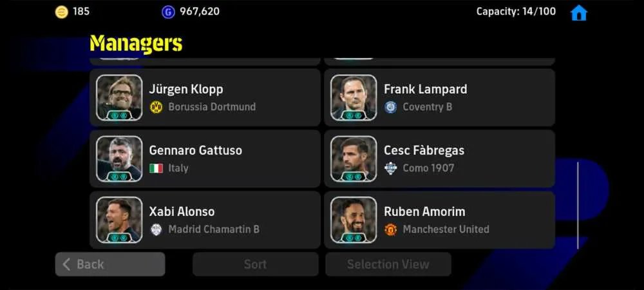
Task: Tap the blue home icon
Action: coord(579,13)
